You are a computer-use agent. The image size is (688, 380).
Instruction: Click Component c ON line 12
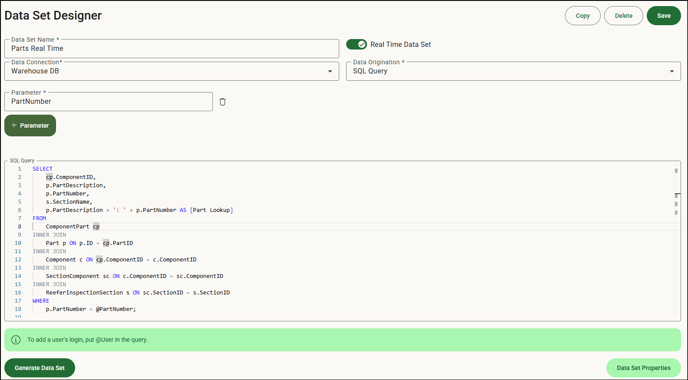click(69, 260)
